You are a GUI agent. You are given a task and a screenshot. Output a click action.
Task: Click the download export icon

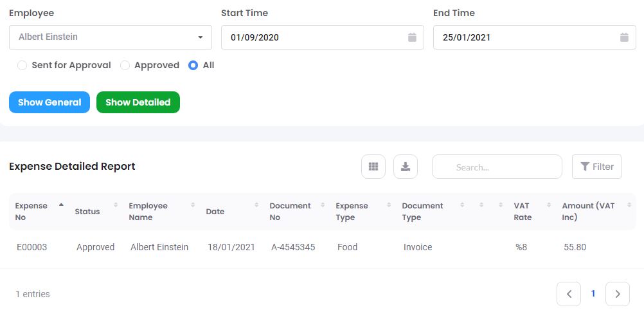point(406,167)
